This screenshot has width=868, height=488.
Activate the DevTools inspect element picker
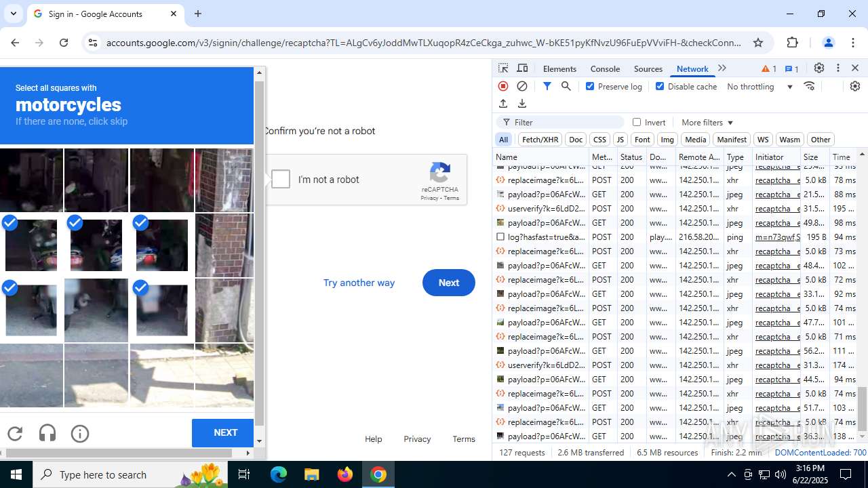(503, 68)
